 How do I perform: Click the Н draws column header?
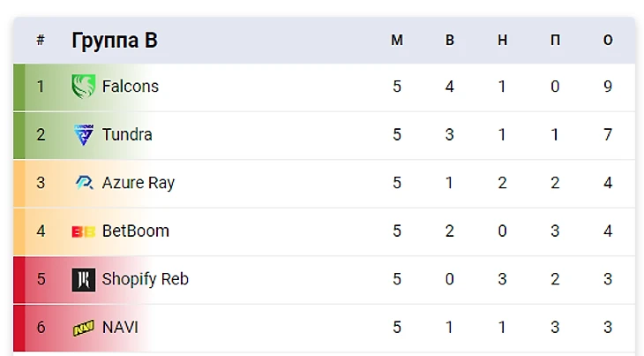(502, 41)
